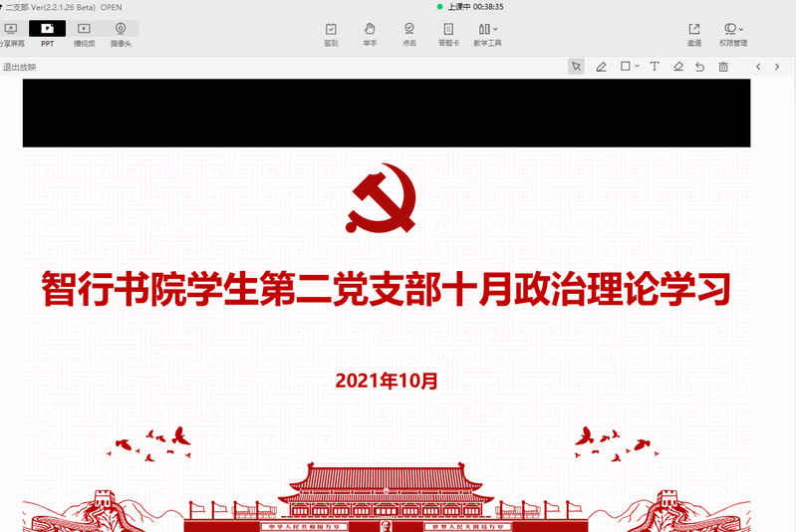Switch to the 分享屏幕 share screen tab

tap(10, 34)
